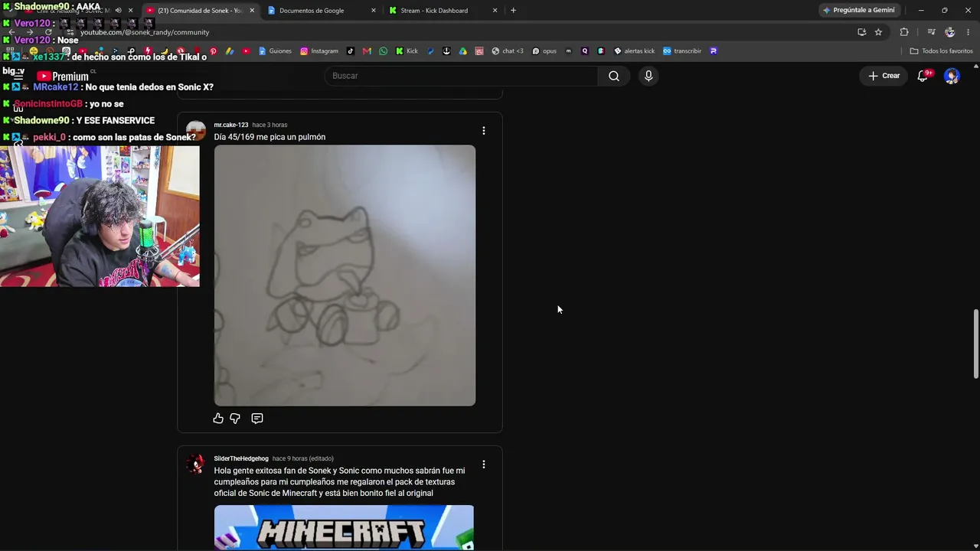Open options menu for mr.cake-123 post
Image resolution: width=980 pixels, height=551 pixels.
click(x=484, y=131)
